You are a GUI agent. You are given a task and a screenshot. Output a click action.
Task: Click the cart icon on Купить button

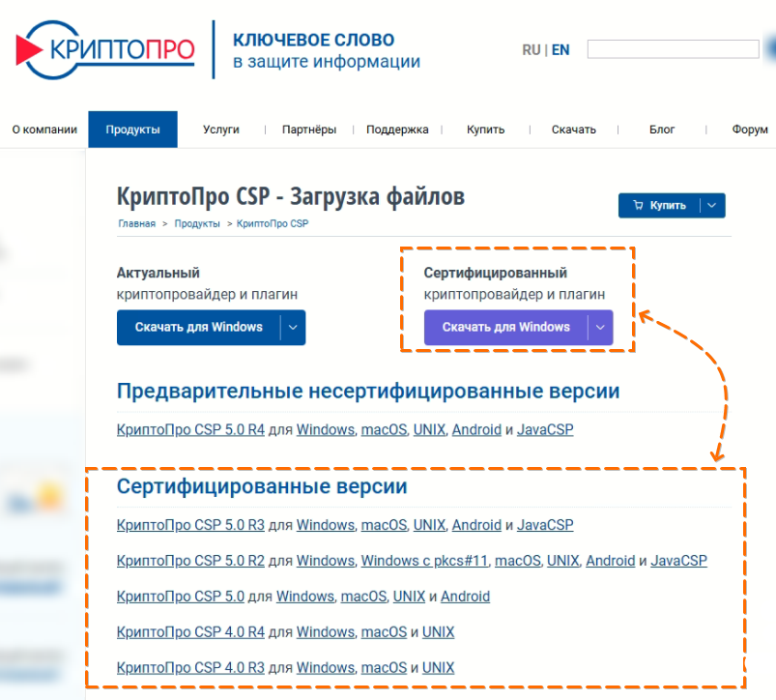[x=639, y=205]
